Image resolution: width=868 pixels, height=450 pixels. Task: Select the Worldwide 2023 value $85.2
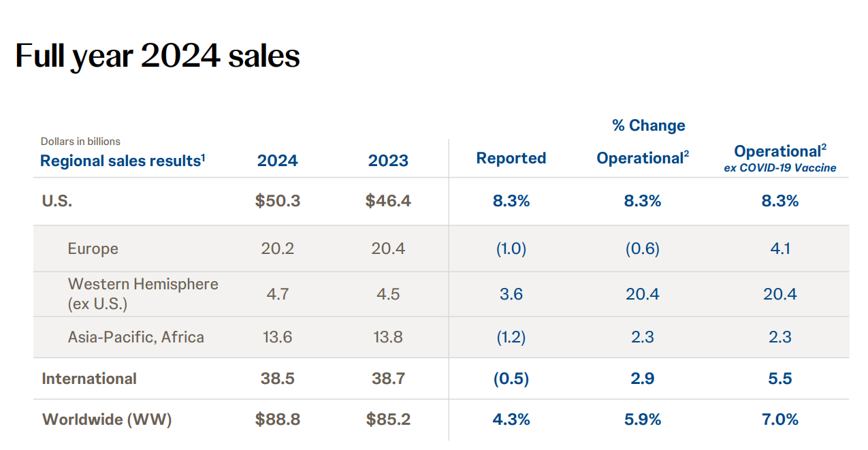click(388, 419)
